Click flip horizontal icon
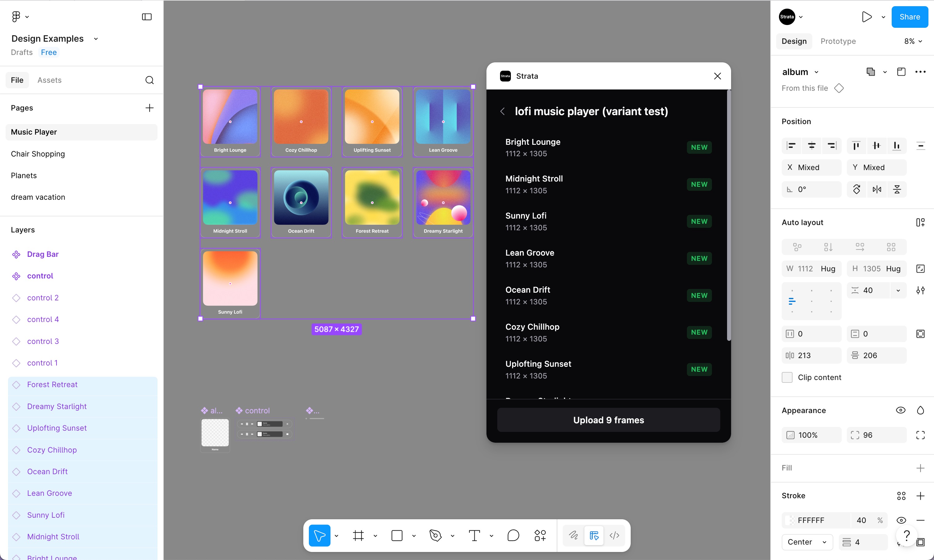The image size is (934, 560). tap(877, 190)
